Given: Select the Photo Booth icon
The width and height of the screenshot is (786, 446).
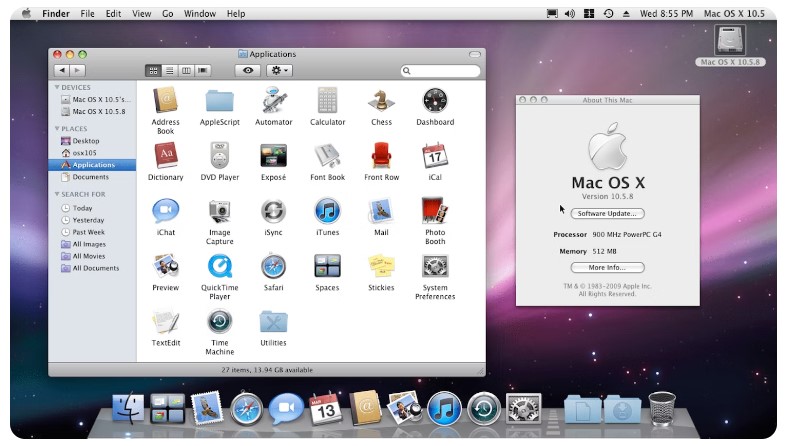Looking at the screenshot, I should coord(435,211).
